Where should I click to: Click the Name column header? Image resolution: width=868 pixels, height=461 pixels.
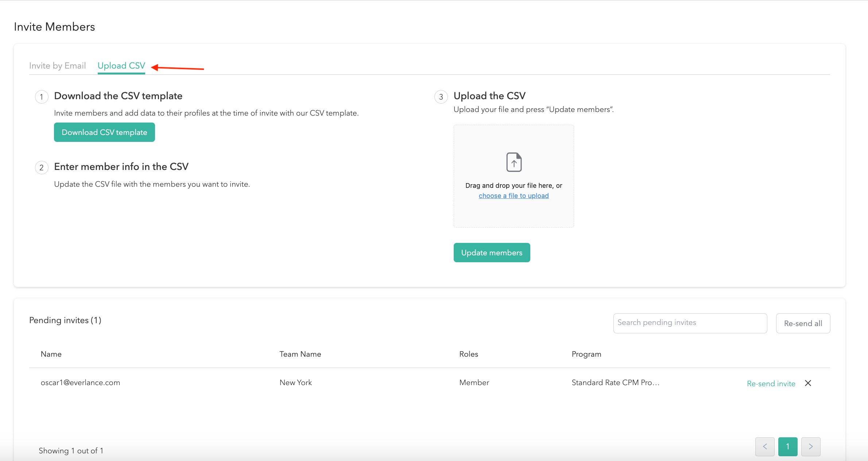click(x=51, y=354)
